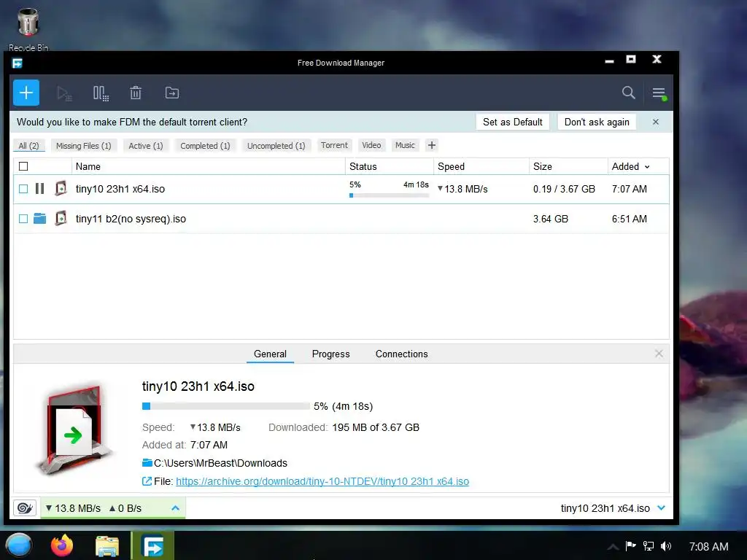
Task: Close the download details panel
Action: (659, 354)
